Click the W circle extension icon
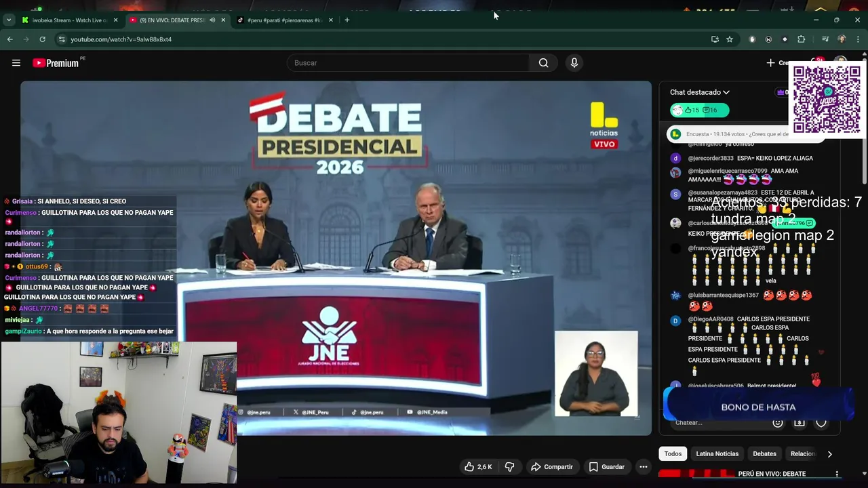The width and height of the screenshot is (868, 488). tap(768, 39)
